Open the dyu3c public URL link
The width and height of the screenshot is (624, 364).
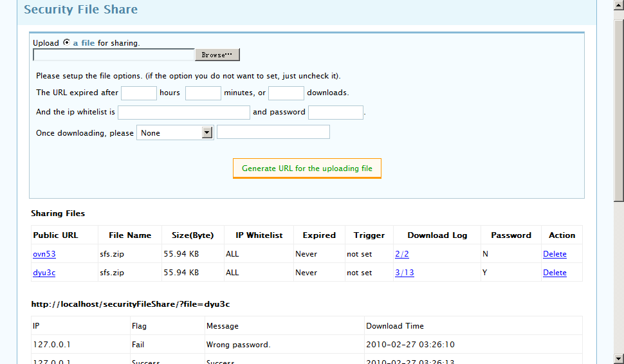click(x=44, y=273)
